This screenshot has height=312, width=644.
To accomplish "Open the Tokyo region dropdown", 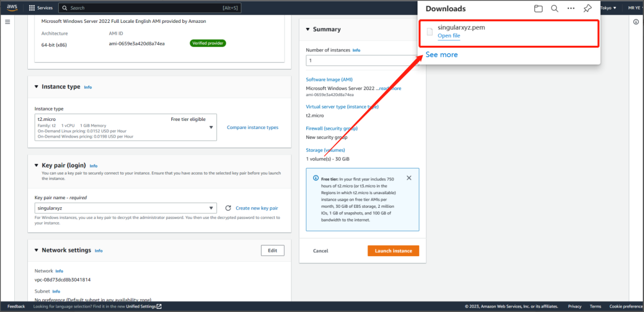I will [608, 8].
